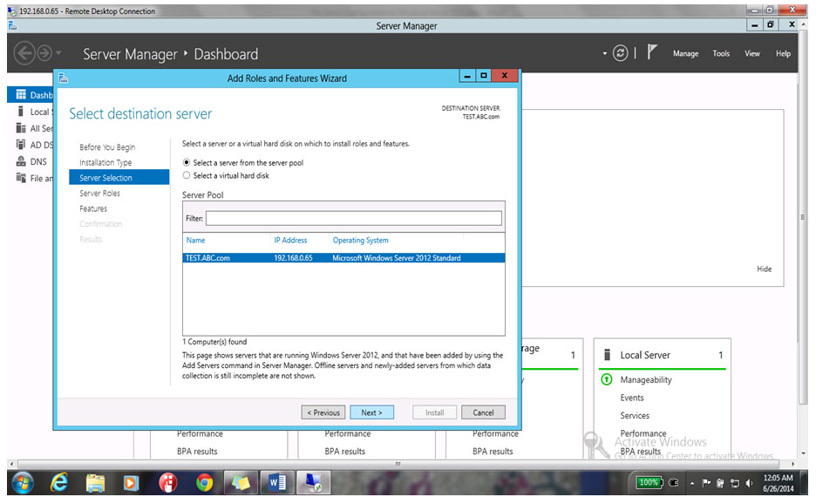
Task: Click the Local Server tile icon
Action: (x=607, y=355)
